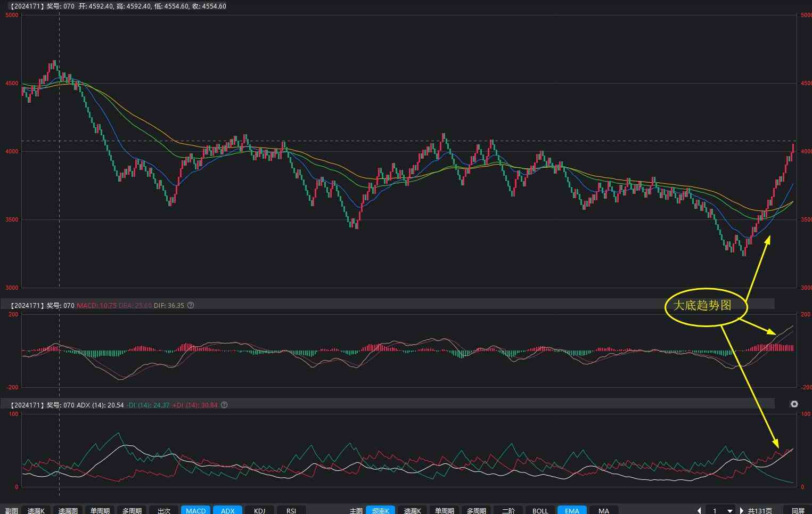
Task: Open ADX panel settings gear icon
Action: point(794,404)
